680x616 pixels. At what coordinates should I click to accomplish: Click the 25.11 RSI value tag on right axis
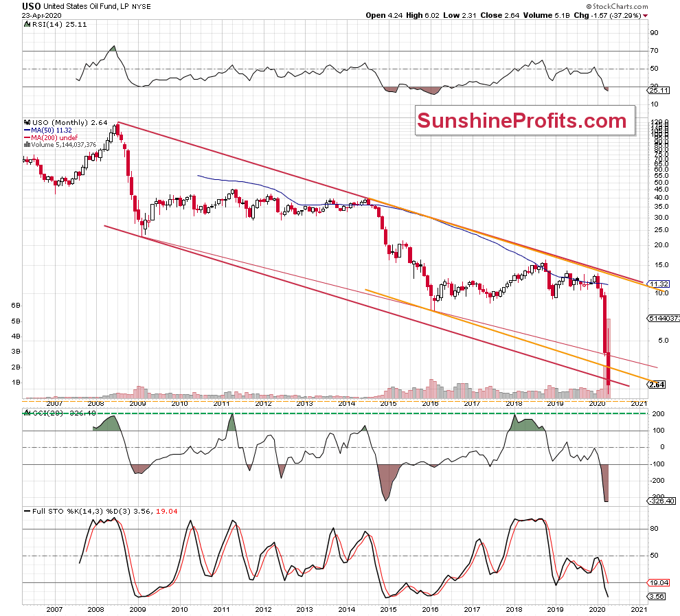click(x=658, y=91)
